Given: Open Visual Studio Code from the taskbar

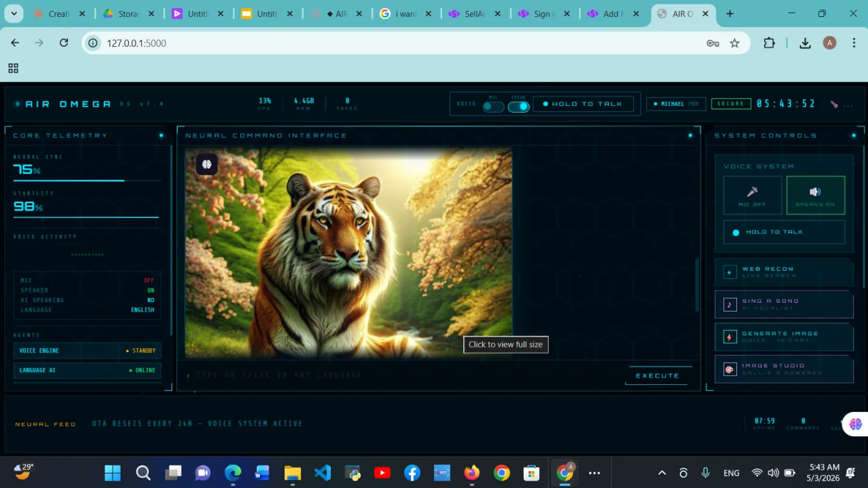Looking at the screenshot, I should [323, 472].
